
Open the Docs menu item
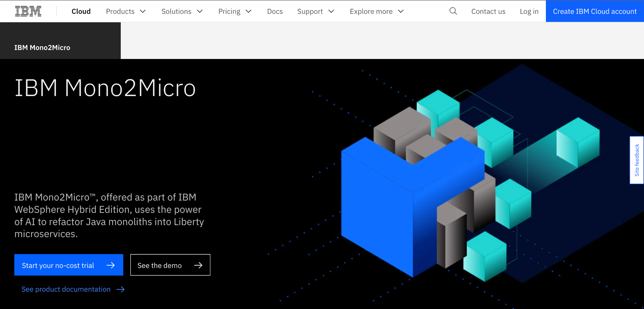[275, 11]
